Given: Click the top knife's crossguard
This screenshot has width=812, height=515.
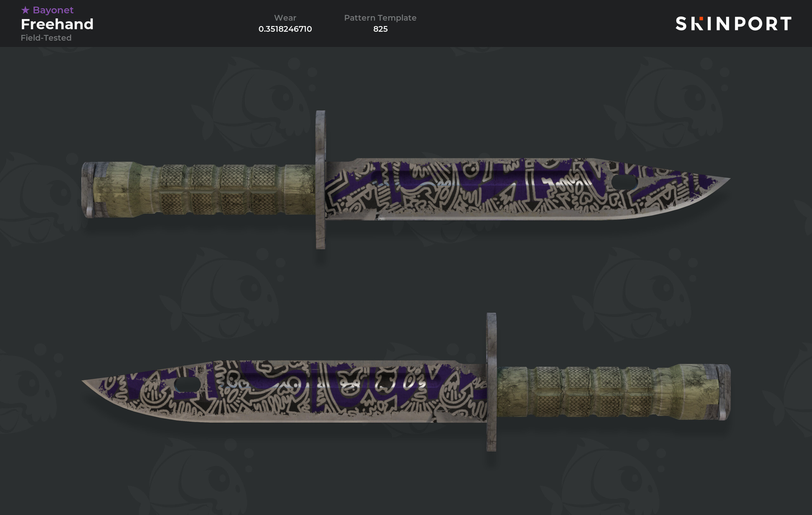Looking at the screenshot, I should click(x=320, y=179).
